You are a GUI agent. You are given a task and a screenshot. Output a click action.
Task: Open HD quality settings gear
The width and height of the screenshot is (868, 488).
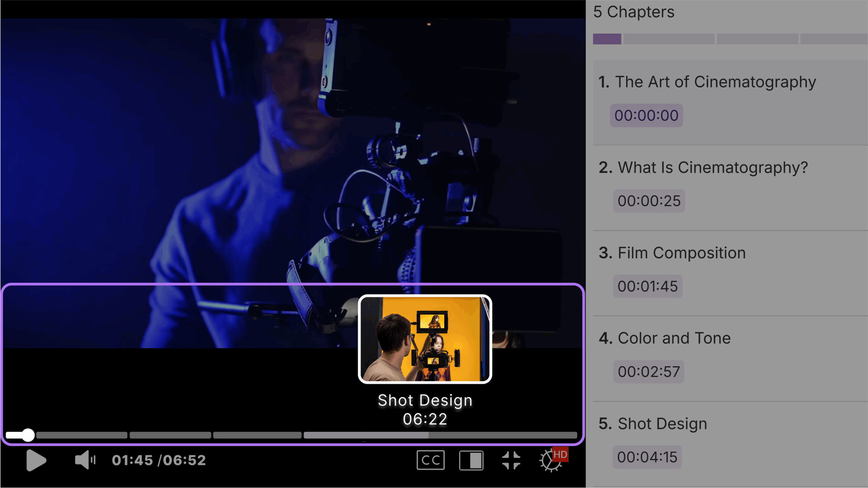tap(551, 461)
